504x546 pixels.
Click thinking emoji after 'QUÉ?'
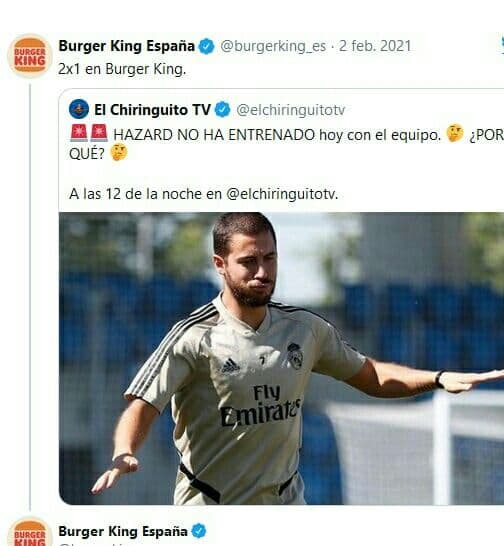tap(119, 153)
